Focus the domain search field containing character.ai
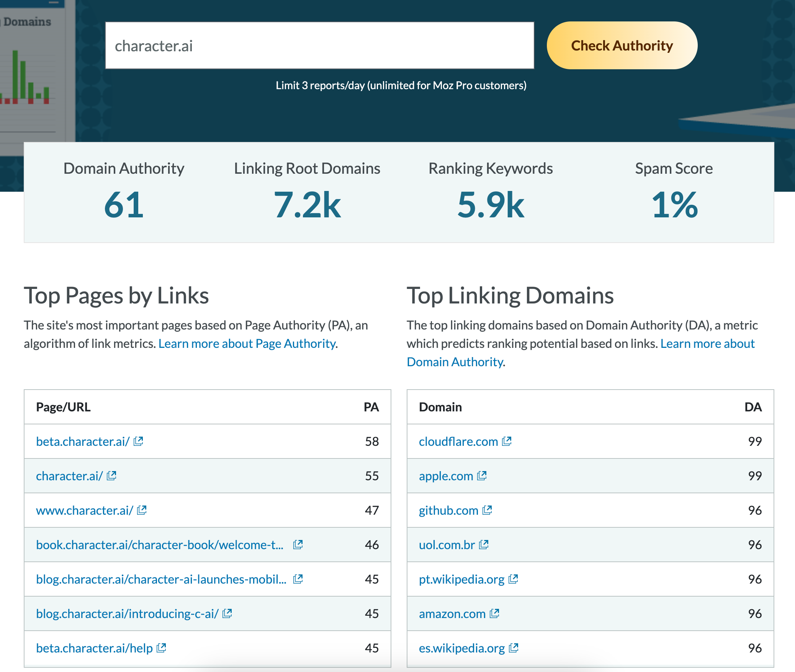The image size is (795, 672). point(320,46)
